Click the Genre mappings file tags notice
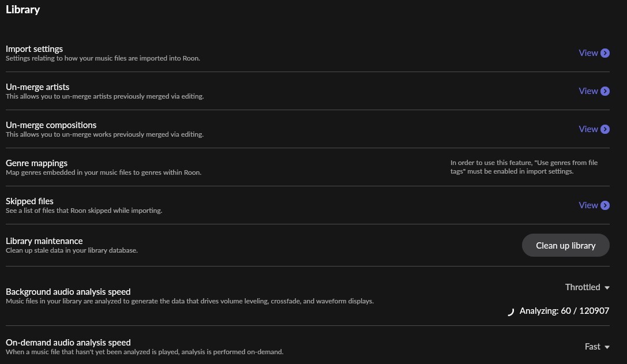 tap(524, 167)
